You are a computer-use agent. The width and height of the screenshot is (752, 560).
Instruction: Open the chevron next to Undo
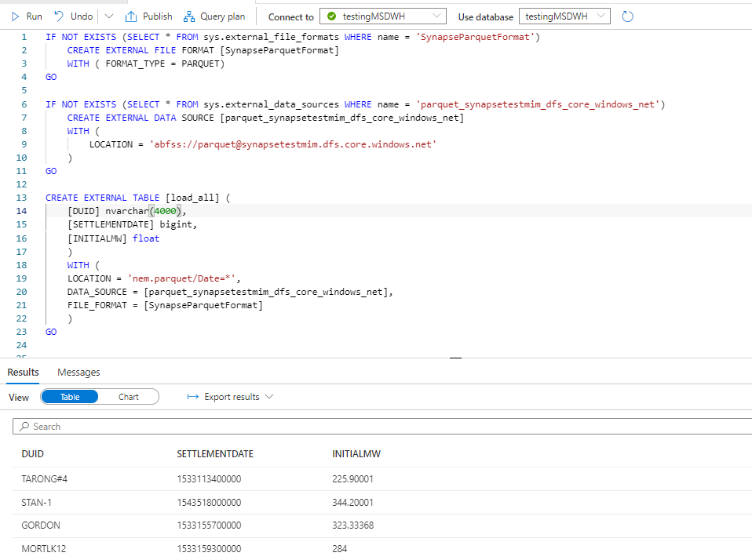click(x=108, y=16)
